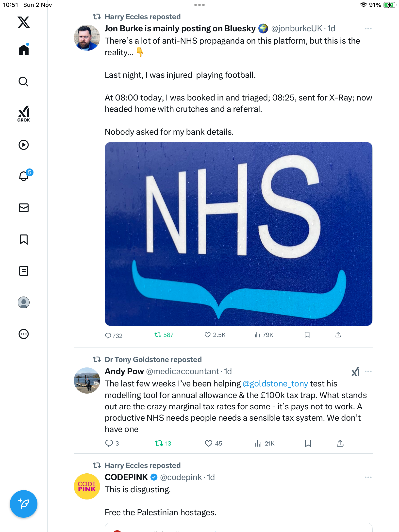Open the video play sidebar icon
Viewport: 399px width, 532px height.
(24, 145)
